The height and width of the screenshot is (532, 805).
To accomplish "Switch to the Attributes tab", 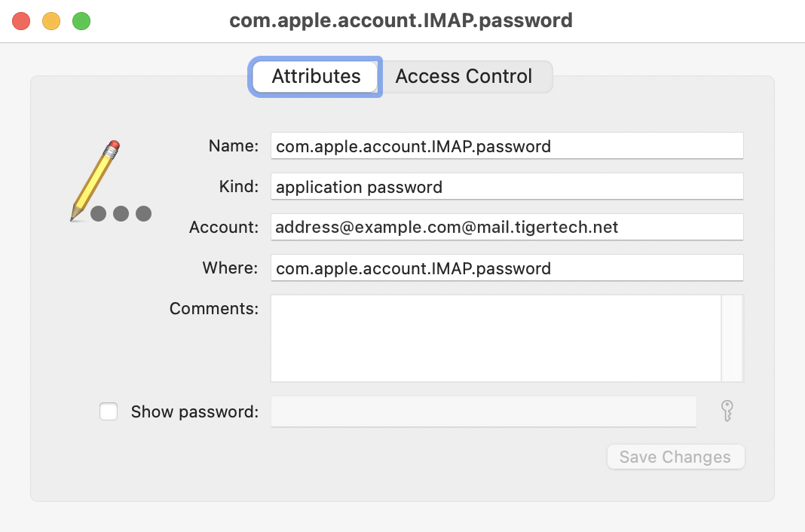I will [x=316, y=76].
